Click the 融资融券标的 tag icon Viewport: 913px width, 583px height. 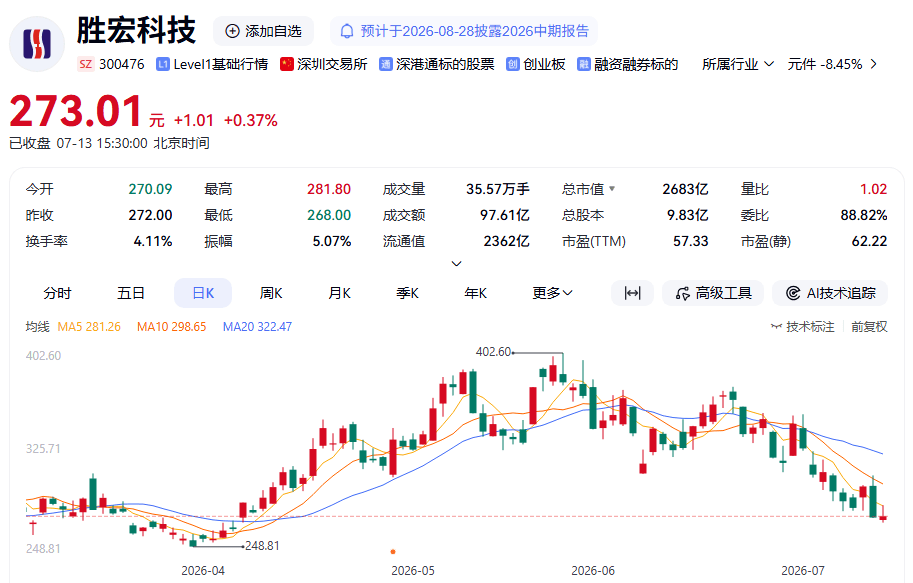[583, 64]
